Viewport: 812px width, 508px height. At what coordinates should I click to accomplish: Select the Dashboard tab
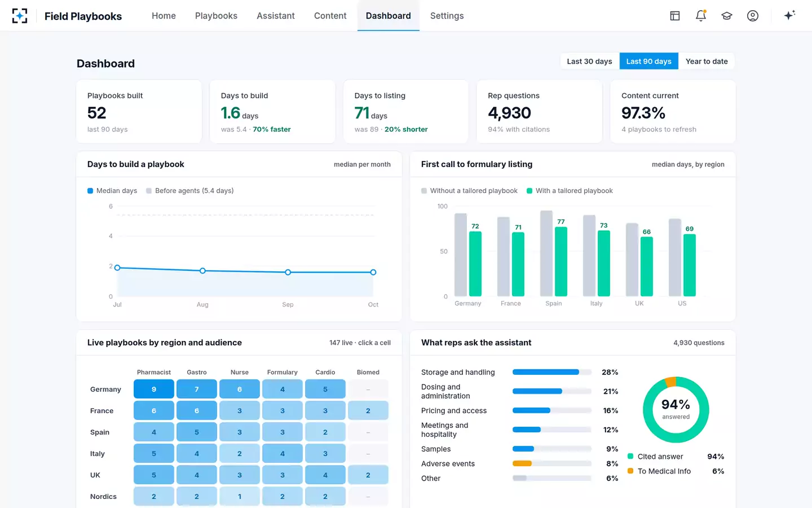(389, 16)
